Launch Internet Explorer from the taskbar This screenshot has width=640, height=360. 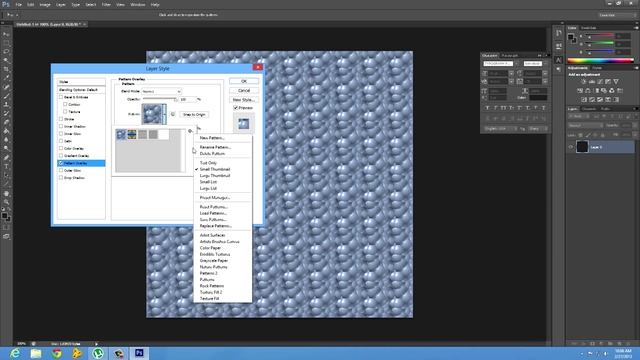pyautogui.click(x=15, y=353)
